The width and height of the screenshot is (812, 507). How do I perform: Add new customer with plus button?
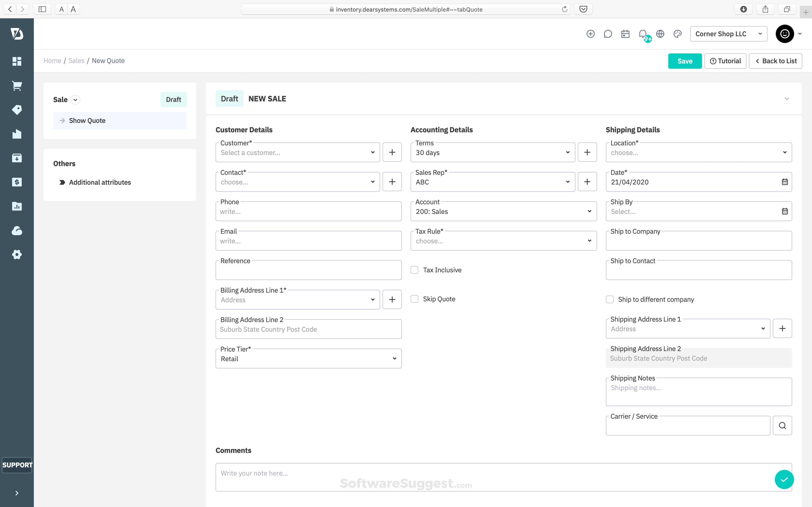[x=392, y=152]
